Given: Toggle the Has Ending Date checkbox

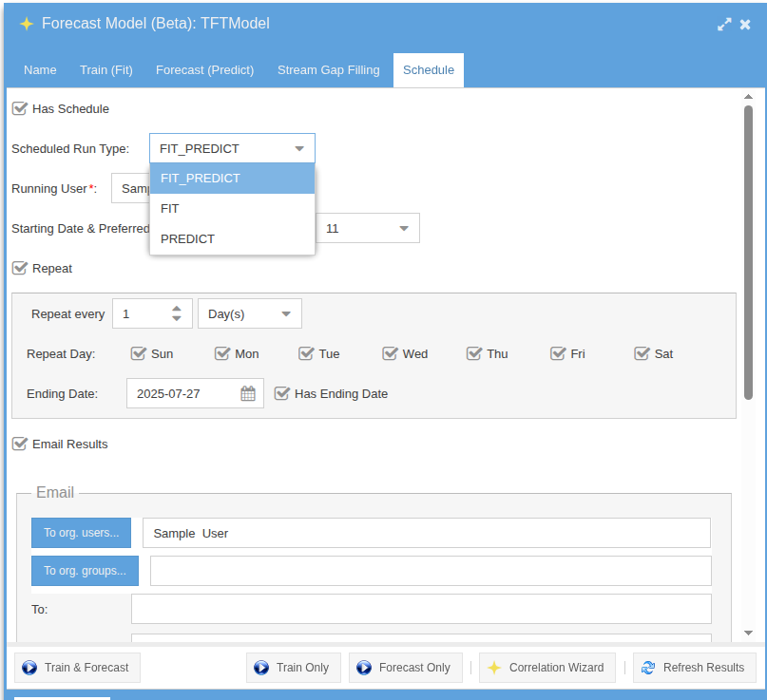Looking at the screenshot, I should click(281, 393).
